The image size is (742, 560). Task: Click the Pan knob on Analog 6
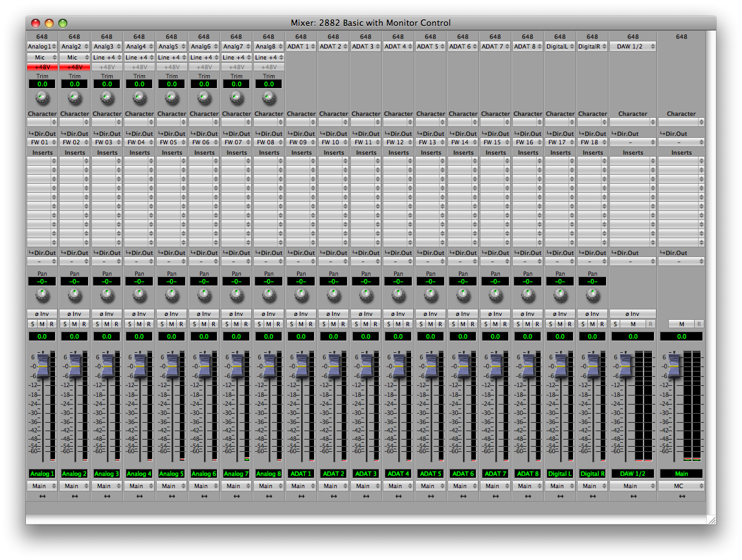pos(204,295)
